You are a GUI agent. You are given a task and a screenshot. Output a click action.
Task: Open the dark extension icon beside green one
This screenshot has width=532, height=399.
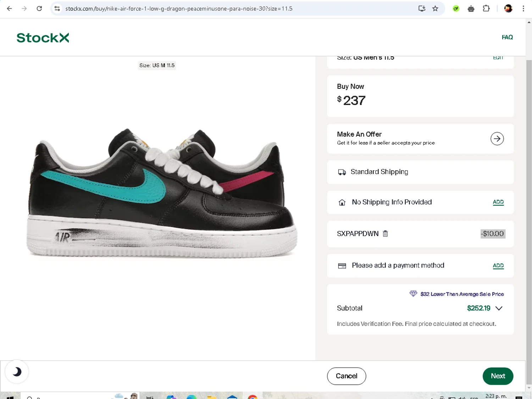[x=471, y=9]
